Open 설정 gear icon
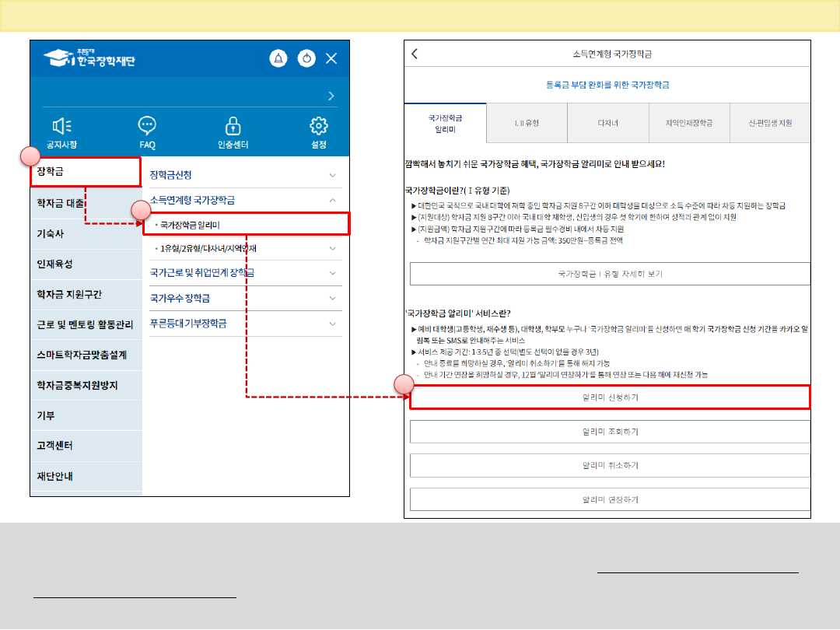The height and width of the screenshot is (630, 840). pyautogui.click(x=318, y=126)
